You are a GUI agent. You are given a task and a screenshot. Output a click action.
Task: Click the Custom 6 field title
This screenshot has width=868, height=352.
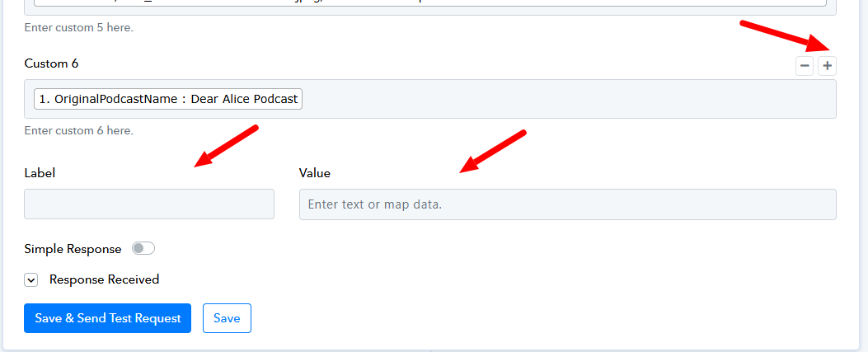click(51, 63)
